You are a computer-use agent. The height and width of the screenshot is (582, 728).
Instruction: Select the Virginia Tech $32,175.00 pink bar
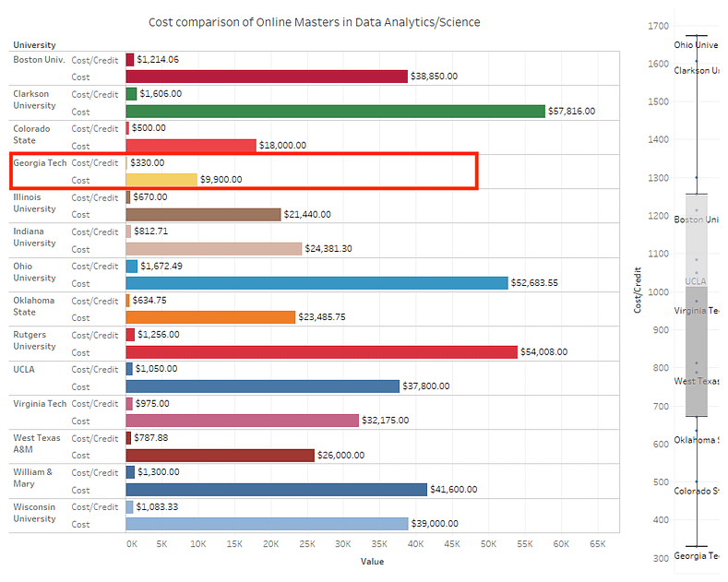point(243,421)
